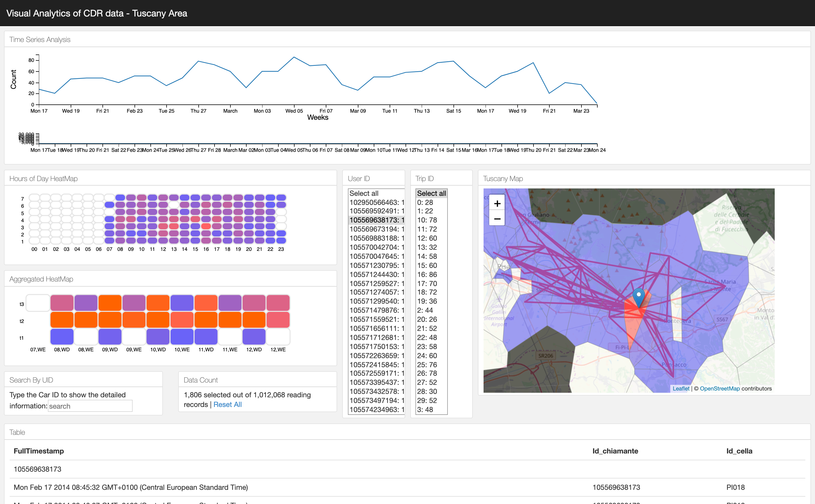Click the Wed 05 peak on line chart
This screenshot has height=504, width=815.
coord(294,57)
